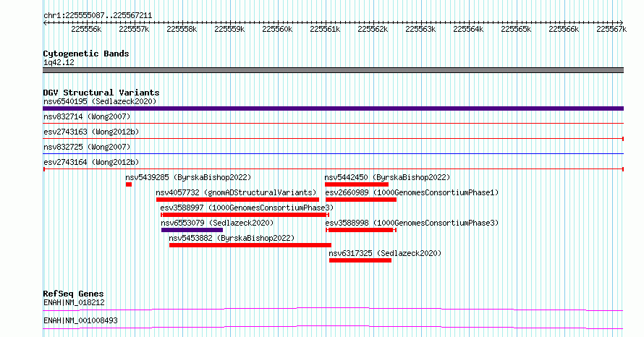Viewport: 644px width, 337px height.
Task: Click the nsv6553079 (Sedlazeck2020) label
Action: 217,223
